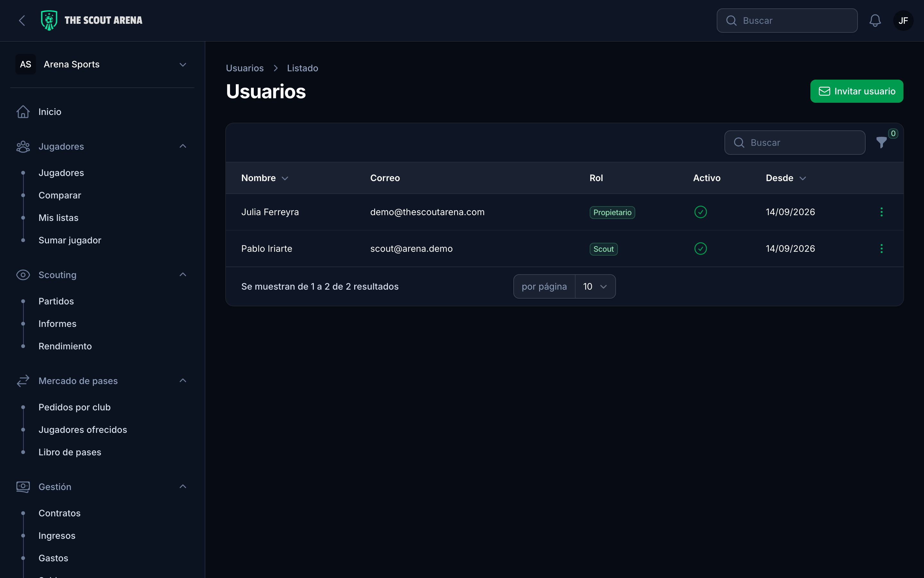Open Rendimiento under Scouting
Viewport: 924px width, 578px height.
point(65,346)
